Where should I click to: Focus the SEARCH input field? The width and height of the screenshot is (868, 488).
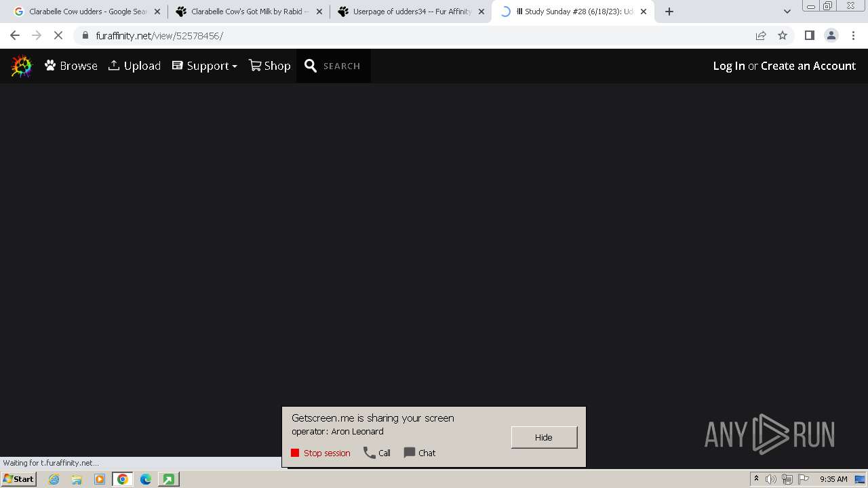(x=342, y=66)
